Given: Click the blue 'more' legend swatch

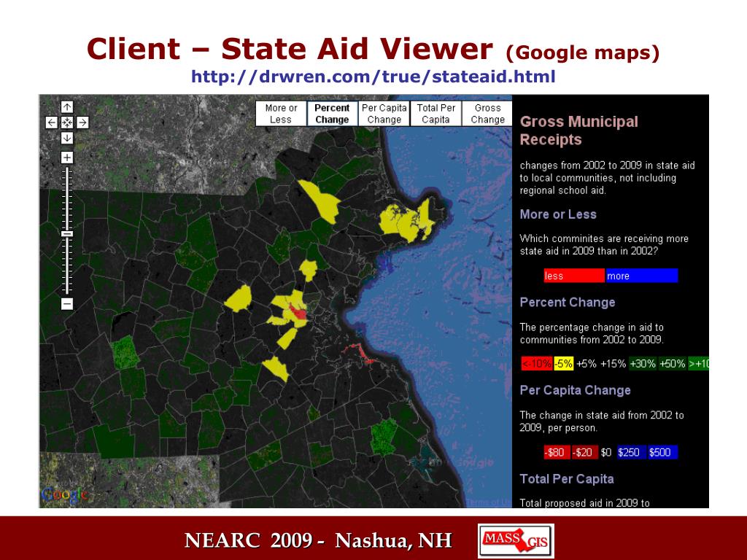Looking at the screenshot, I should [x=642, y=276].
